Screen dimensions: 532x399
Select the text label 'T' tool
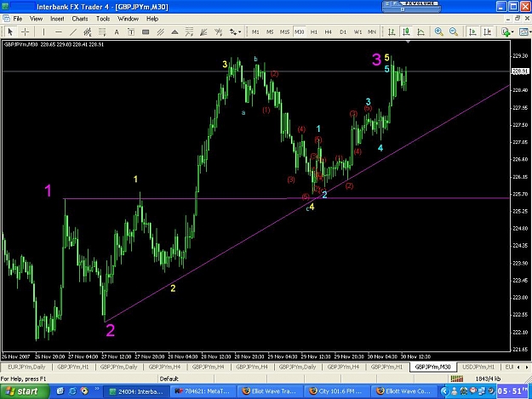click(131, 31)
